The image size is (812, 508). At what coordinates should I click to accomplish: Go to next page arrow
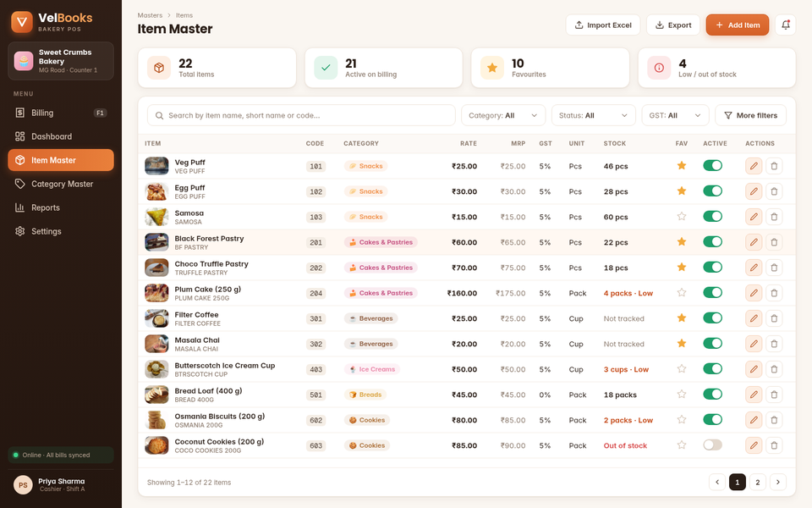[x=778, y=482]
